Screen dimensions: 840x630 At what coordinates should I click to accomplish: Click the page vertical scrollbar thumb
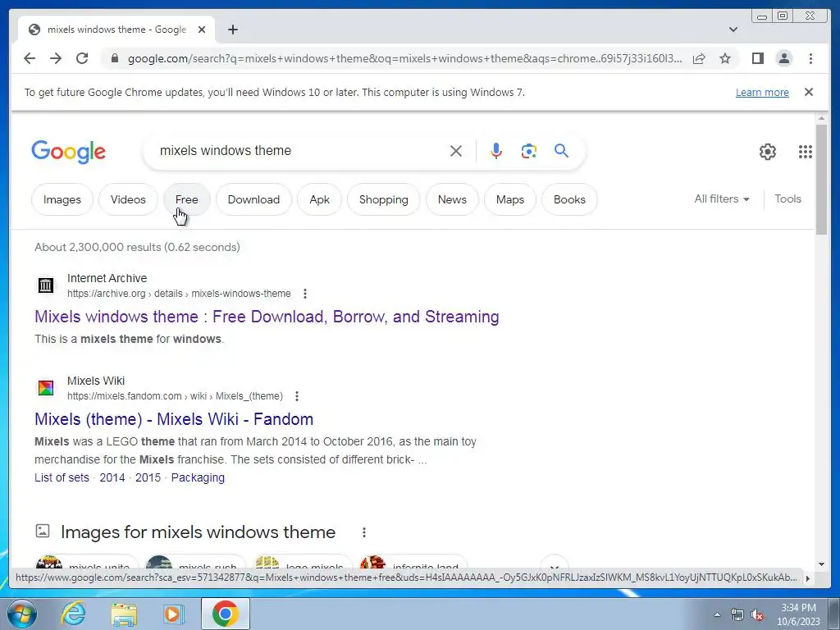[821, 179]
